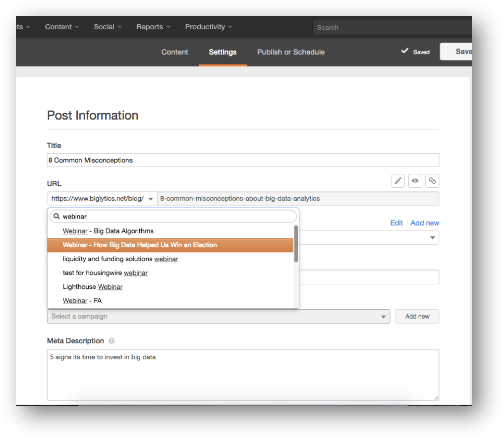Click the Add new button beside campaign field
The width and height of the screenshot is (504, 438).
click(417, 316)
